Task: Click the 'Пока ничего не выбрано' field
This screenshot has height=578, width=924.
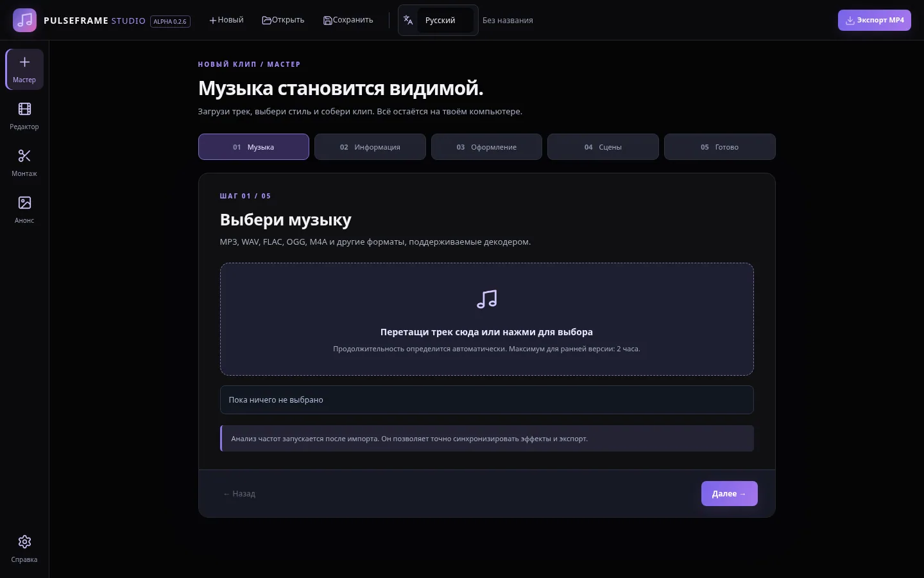Action: click(487, 399)
